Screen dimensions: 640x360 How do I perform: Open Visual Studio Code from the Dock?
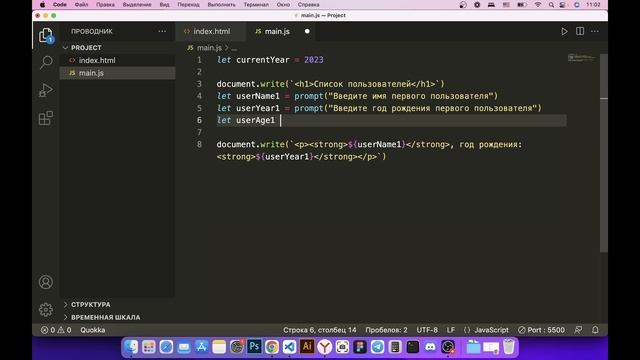[289, 347]
